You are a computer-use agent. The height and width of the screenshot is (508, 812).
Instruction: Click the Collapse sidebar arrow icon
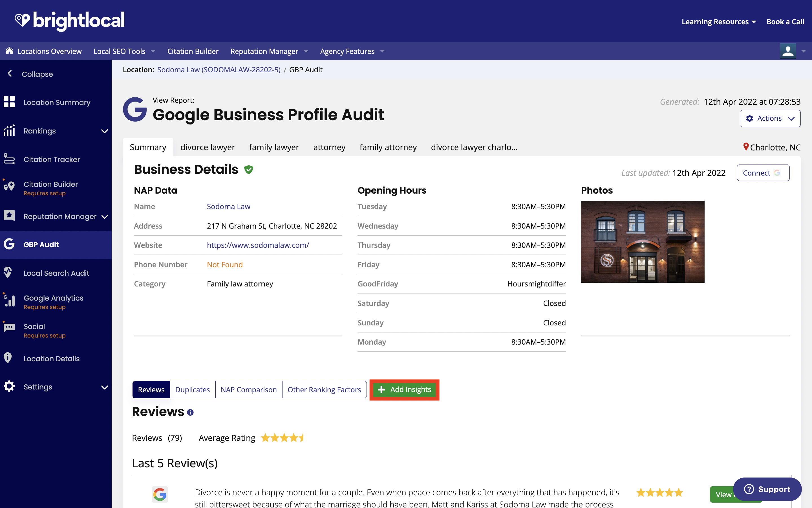(x=10, y=74)
